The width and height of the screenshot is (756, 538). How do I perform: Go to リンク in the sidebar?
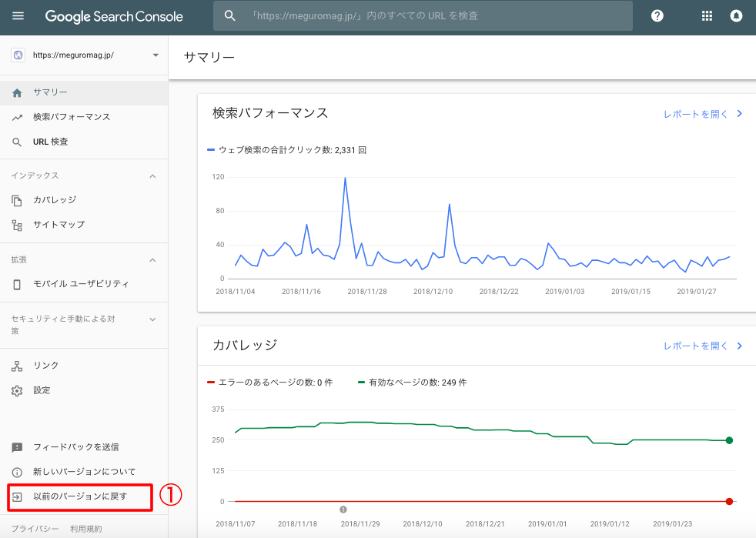pyautogui.click(x=45, y=366)
